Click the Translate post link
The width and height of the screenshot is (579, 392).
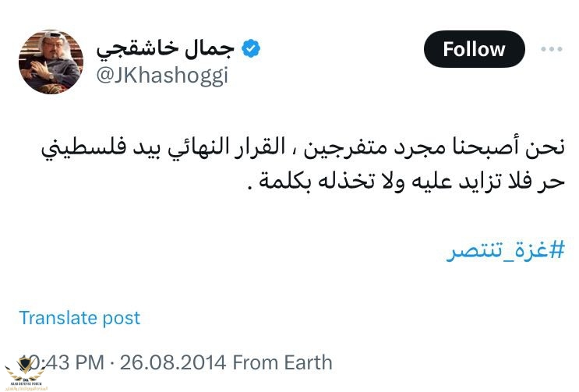pyautogui.click(x=79, y=318)
